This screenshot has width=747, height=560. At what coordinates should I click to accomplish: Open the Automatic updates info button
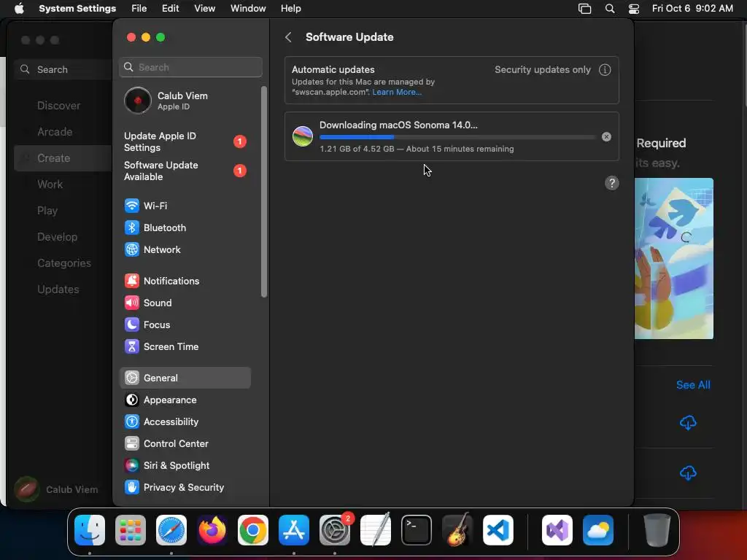point(605,70)
